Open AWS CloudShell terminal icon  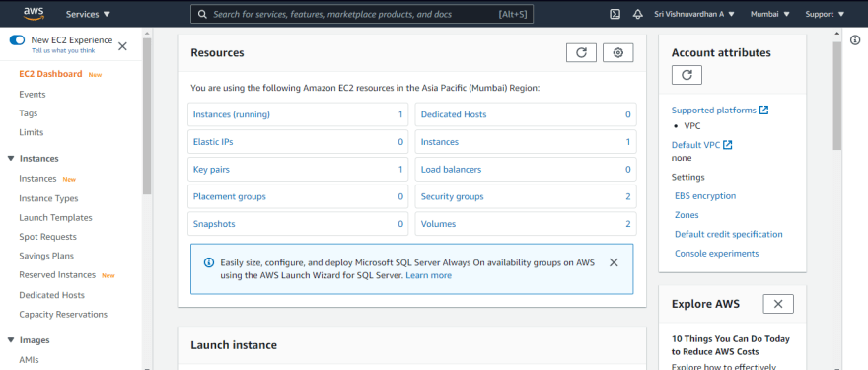(x=615, y=15)
